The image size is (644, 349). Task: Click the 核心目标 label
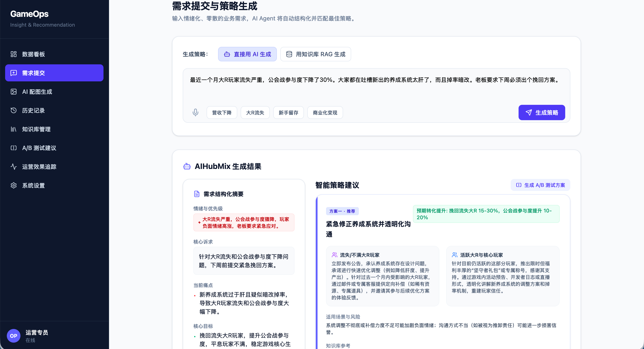pos(203,326)
